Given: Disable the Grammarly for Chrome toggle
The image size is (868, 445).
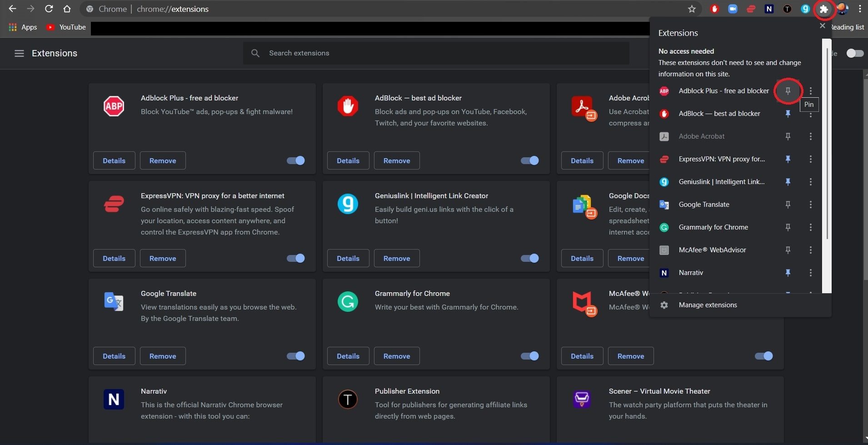Looking at the screenshot, I should (x=530, y=356).
